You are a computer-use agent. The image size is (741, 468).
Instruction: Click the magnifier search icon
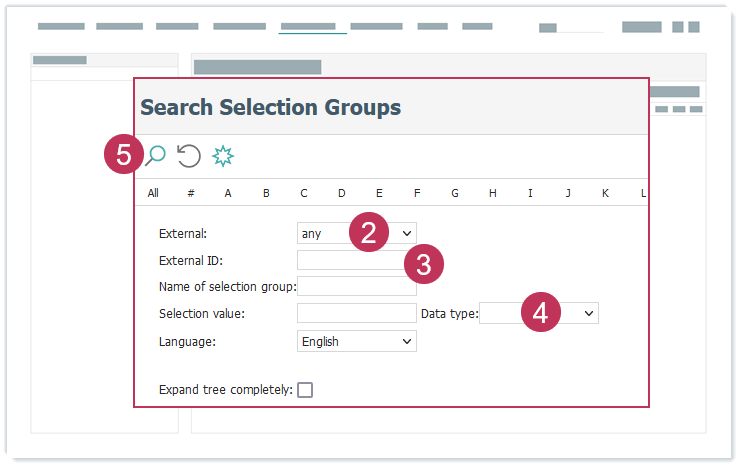155,155
